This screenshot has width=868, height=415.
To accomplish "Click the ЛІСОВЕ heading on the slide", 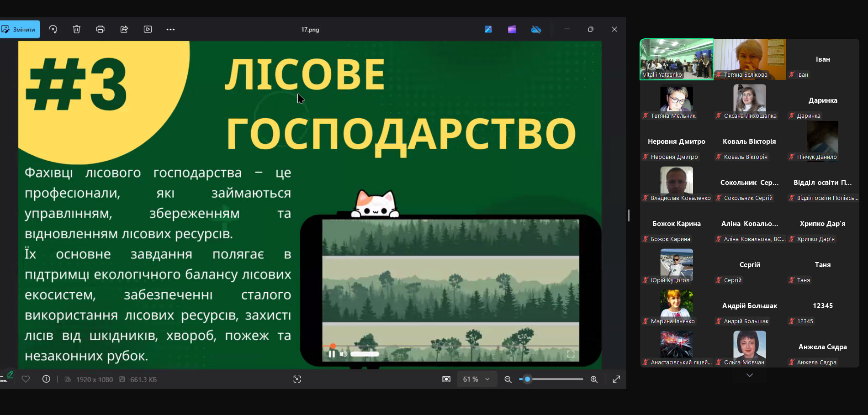I will (305, 74).
